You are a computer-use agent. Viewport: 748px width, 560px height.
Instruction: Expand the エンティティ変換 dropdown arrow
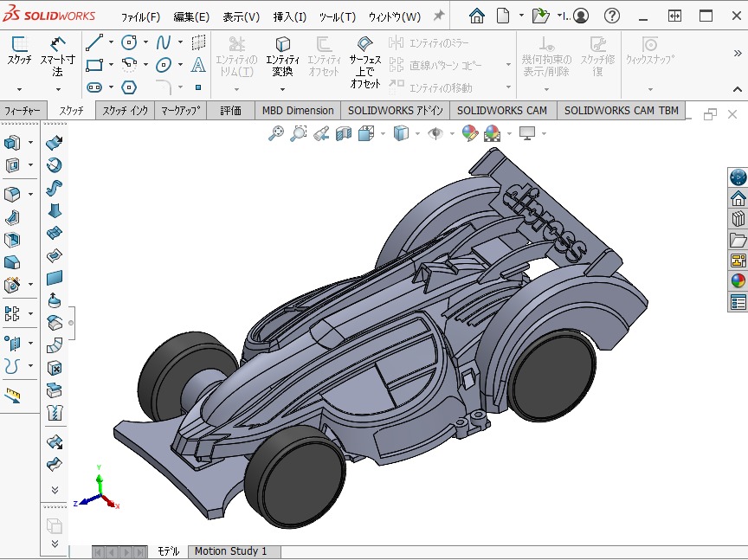[x=282, y=89]
